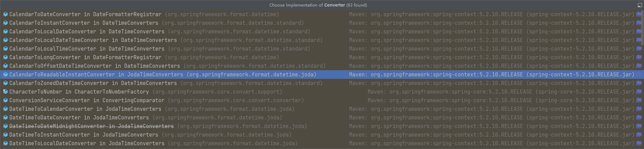Click class icon beside CharacterToNumber entry
The width and height of the screenshot is (644, 149).
[6, 92]
